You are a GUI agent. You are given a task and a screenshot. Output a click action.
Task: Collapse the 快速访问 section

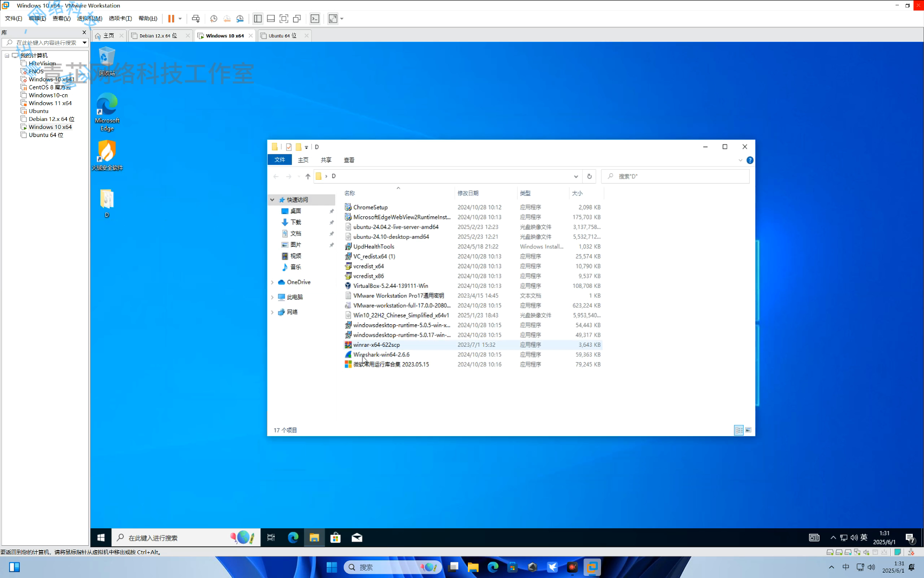[272, 200]
